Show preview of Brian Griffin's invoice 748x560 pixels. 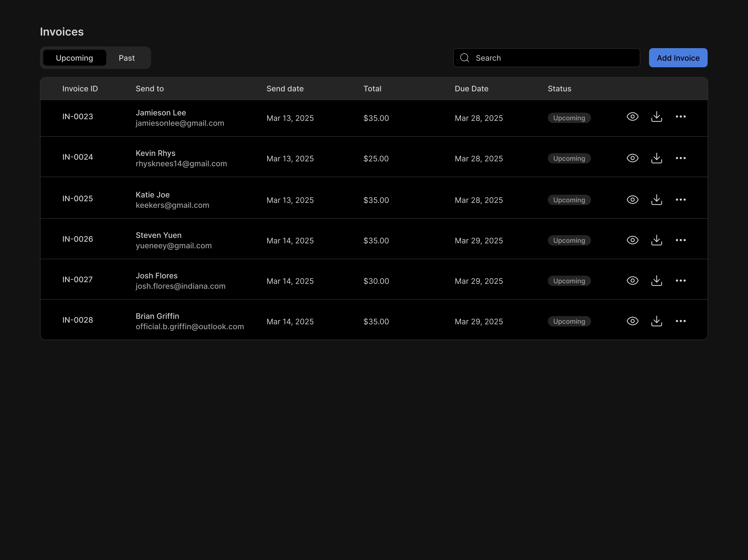[x=632, y=321]
